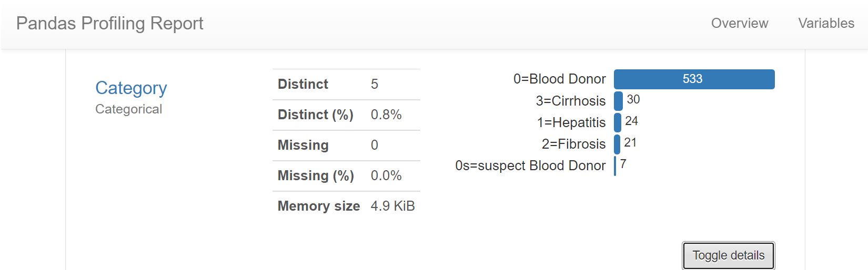Select the Cirrhosis bar in chart

(618, 101)
